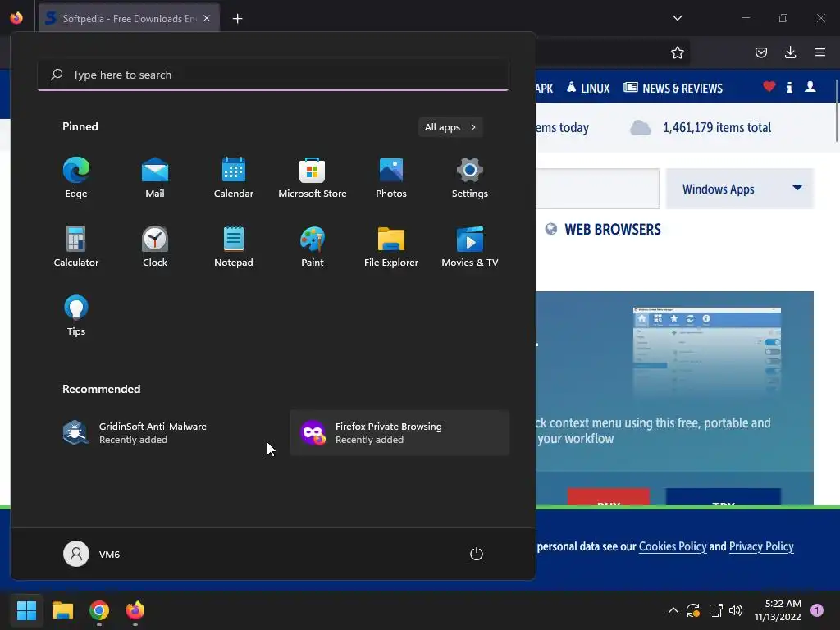The width and height of the screenshot is (840, 630).
Task: Open a new Firefox tab
Action: click(x=237, y=19)
